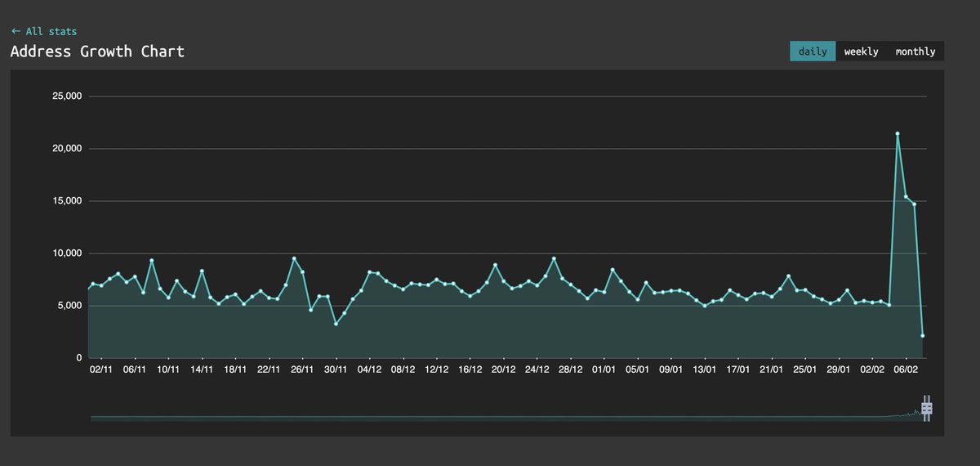Go back via the All stats link

tap(44, 31)
